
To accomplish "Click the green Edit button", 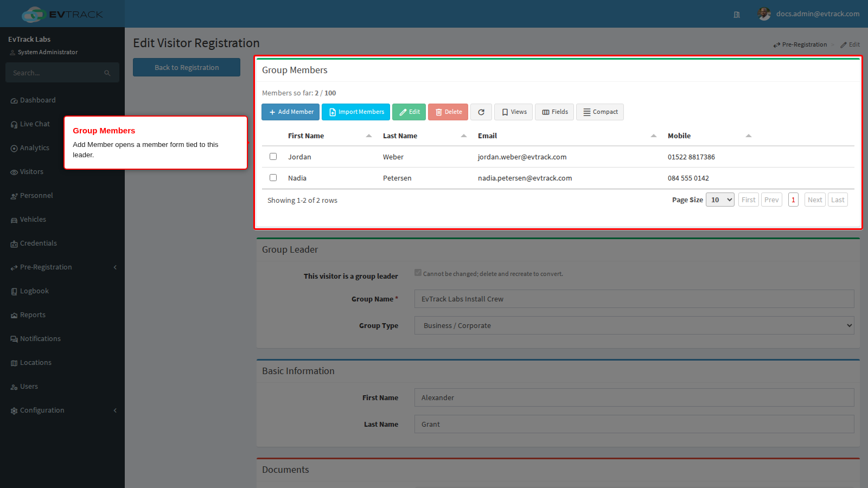I will pyautogui.click(x=409, y=112).
